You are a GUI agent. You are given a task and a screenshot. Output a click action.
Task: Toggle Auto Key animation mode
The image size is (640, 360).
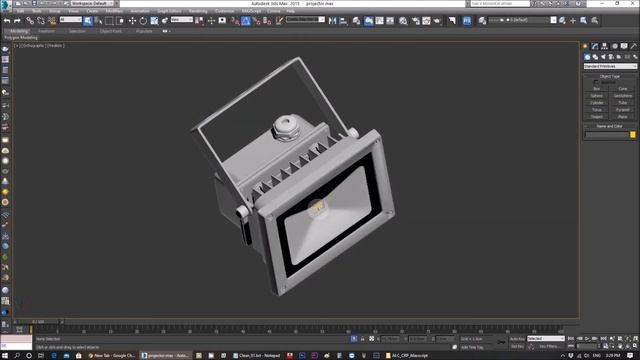coord(517,339)
